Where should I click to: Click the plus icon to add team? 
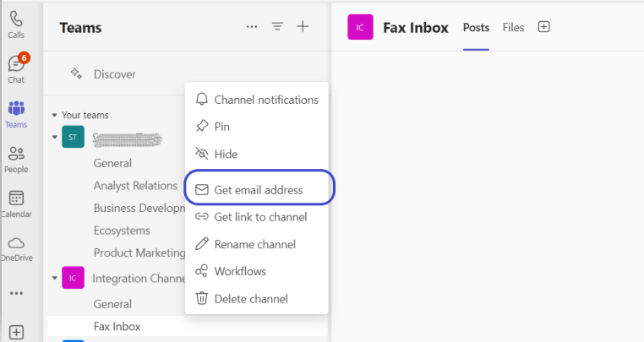click(x=303, y=27)
